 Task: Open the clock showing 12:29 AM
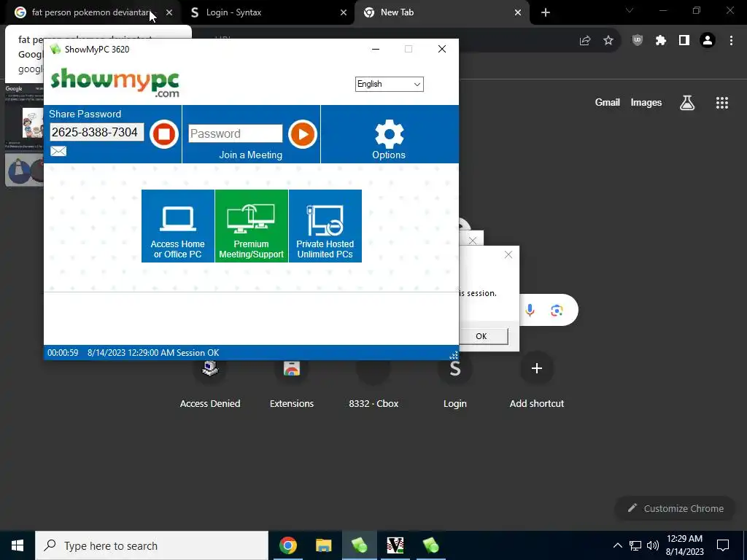point(684,545)
